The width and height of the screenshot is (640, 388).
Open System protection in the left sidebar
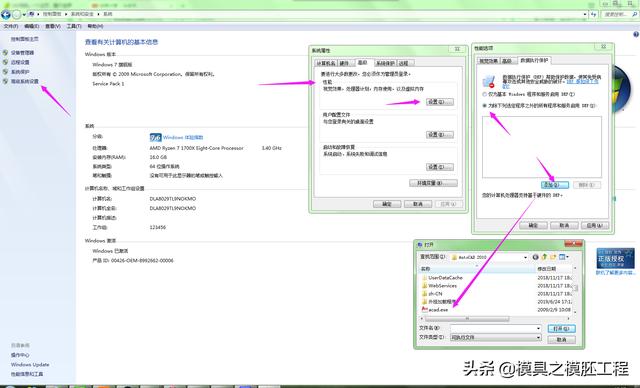(20, 72)
